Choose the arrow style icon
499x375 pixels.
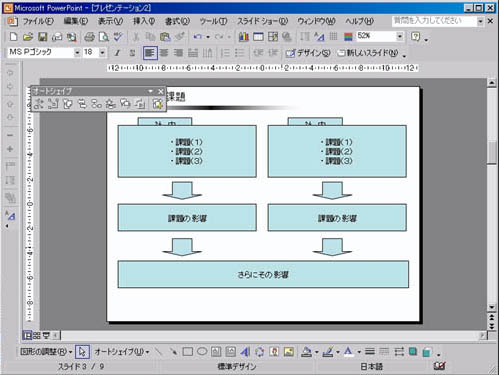[x=399, y=351]
